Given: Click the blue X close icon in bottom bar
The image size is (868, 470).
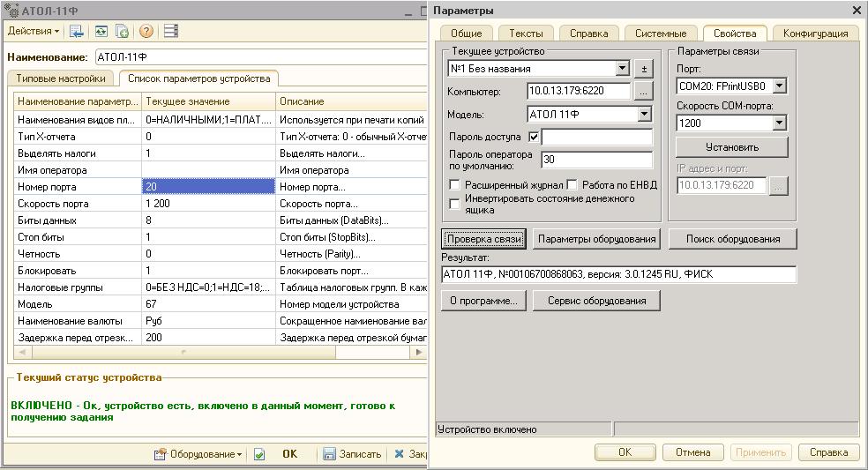Looking at the screenshot, I should pyautogui.click(x=399, y=454).
